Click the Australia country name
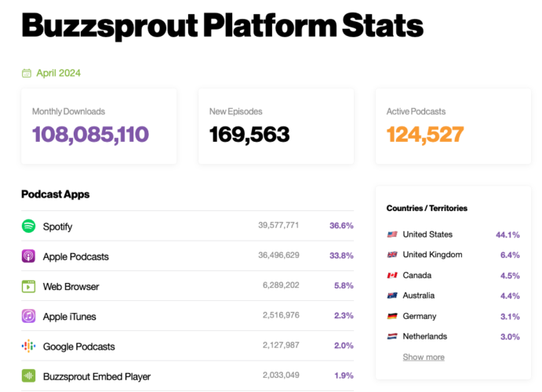This screenshot has height=392, width=542. coord(419,296)
